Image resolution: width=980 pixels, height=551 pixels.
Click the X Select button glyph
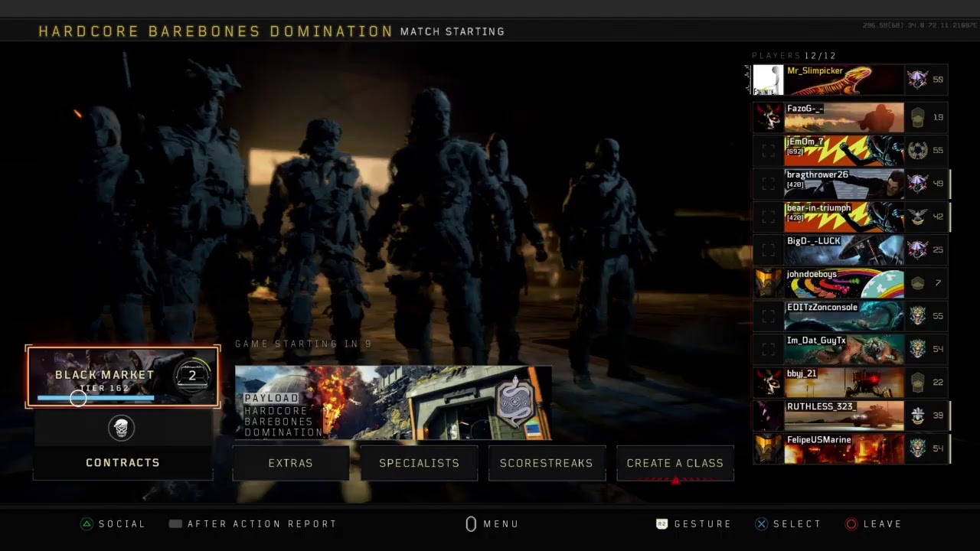(x=761, y=524)
